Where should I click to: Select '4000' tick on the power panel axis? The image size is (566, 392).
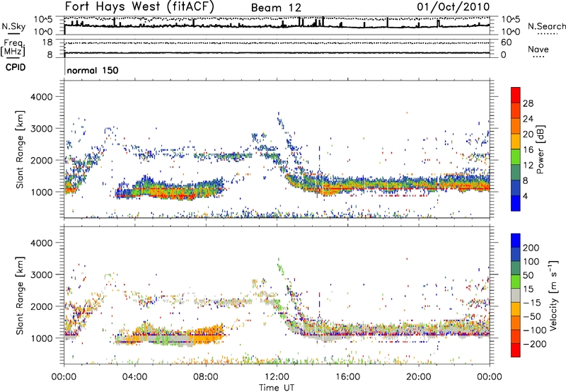coord(41,97)
